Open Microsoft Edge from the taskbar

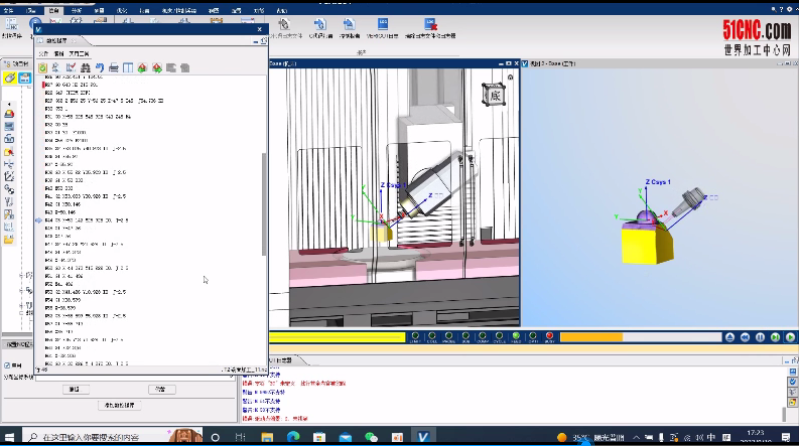click(x=294, y=437)
